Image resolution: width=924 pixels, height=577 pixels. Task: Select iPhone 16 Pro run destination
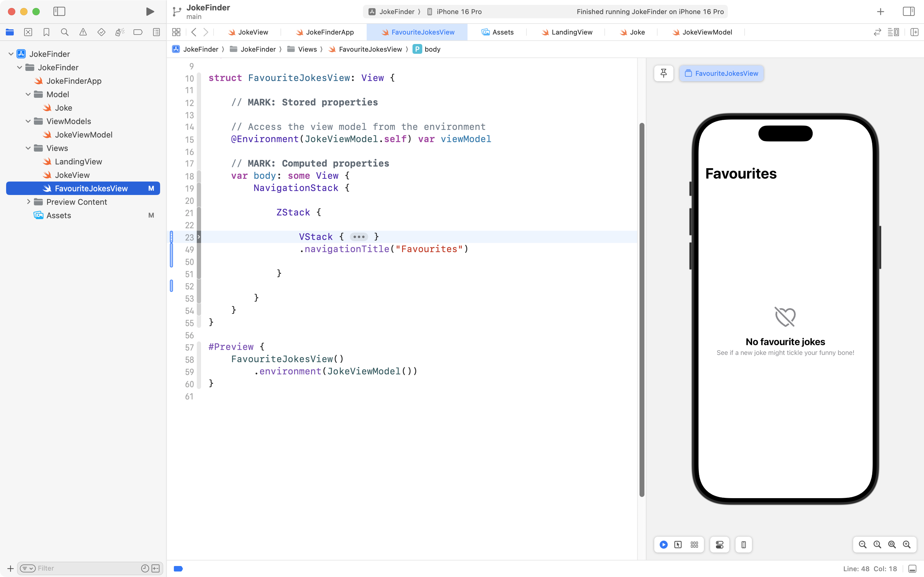point(459,11)
